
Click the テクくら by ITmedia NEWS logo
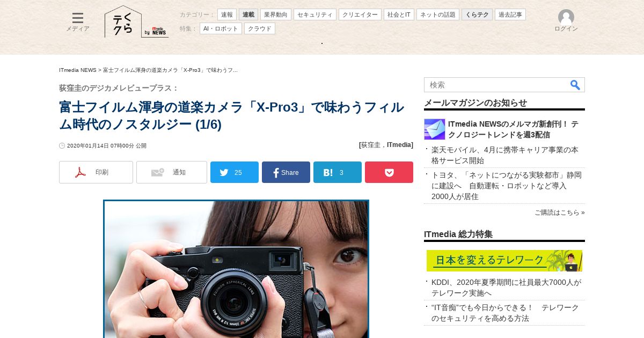[x=136, y=22]
